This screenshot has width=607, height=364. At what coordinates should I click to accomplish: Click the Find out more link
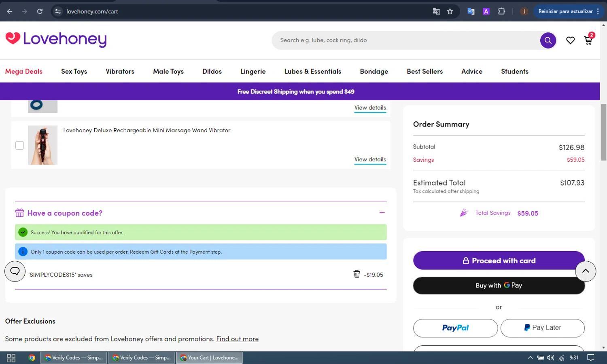tap(238, 339)
